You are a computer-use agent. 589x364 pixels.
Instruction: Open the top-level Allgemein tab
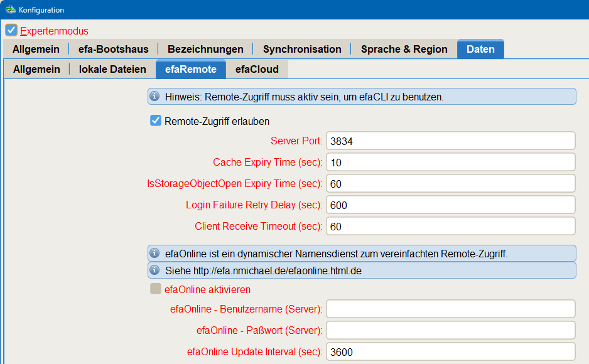point(36,49)
